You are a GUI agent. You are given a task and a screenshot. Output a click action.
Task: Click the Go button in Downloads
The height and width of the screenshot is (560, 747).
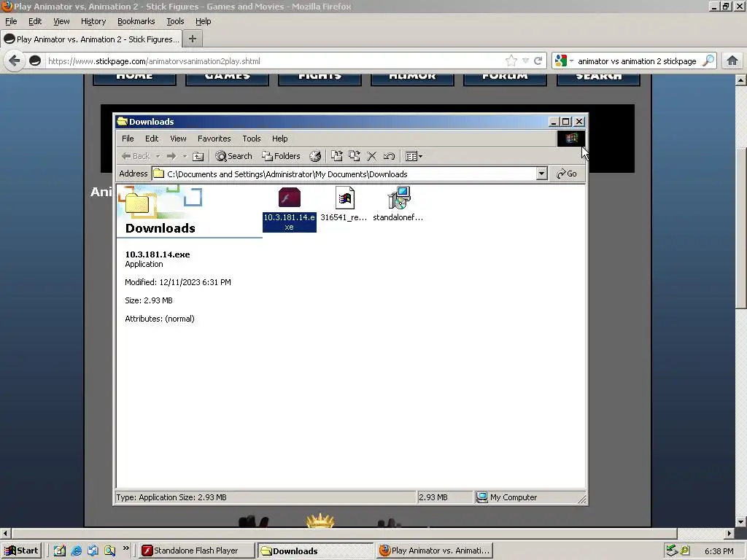tap(567, 174)
